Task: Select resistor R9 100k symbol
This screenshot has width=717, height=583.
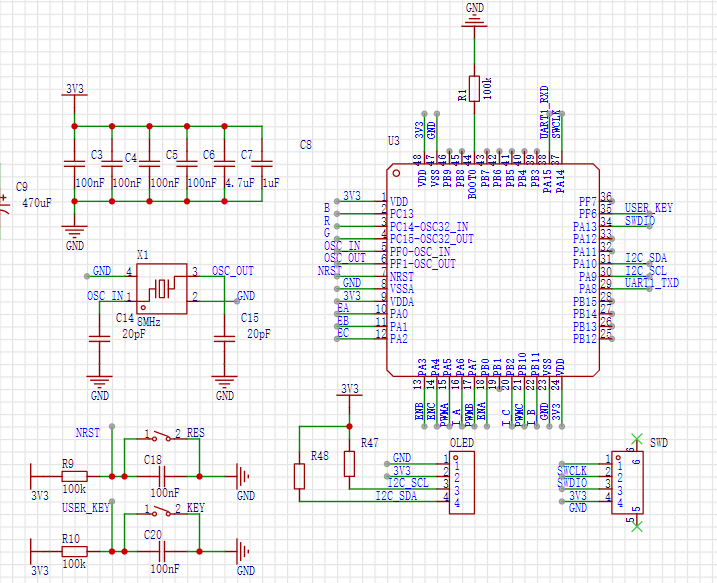Action: [74, 476]
